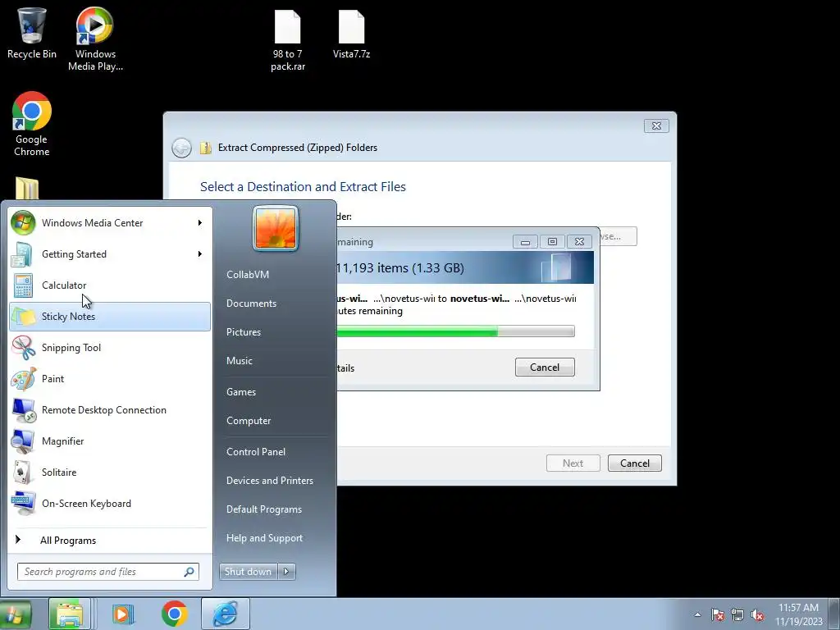Open the taskbar clock and date
This screenshot has width=840, height=630.
pos(799,614)
